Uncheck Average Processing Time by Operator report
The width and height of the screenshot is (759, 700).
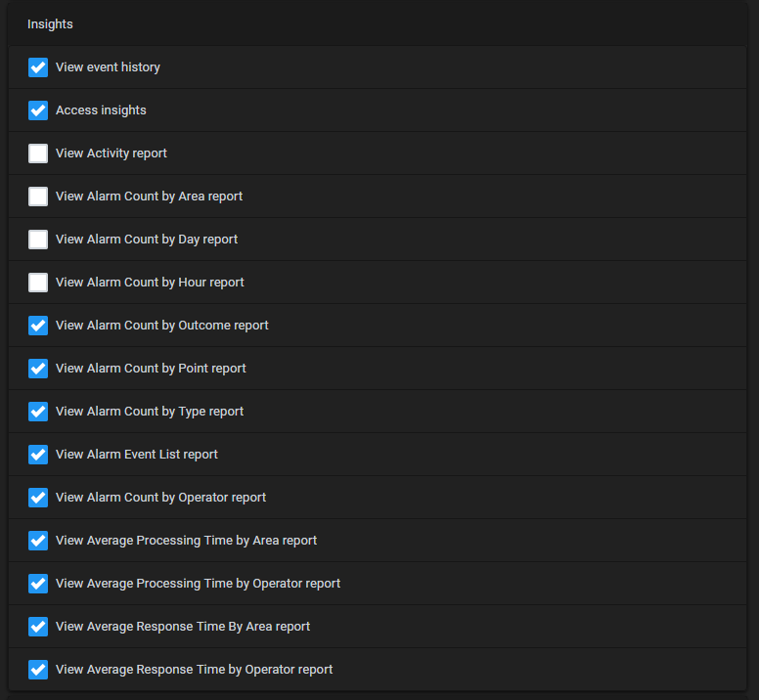point(38,584)
